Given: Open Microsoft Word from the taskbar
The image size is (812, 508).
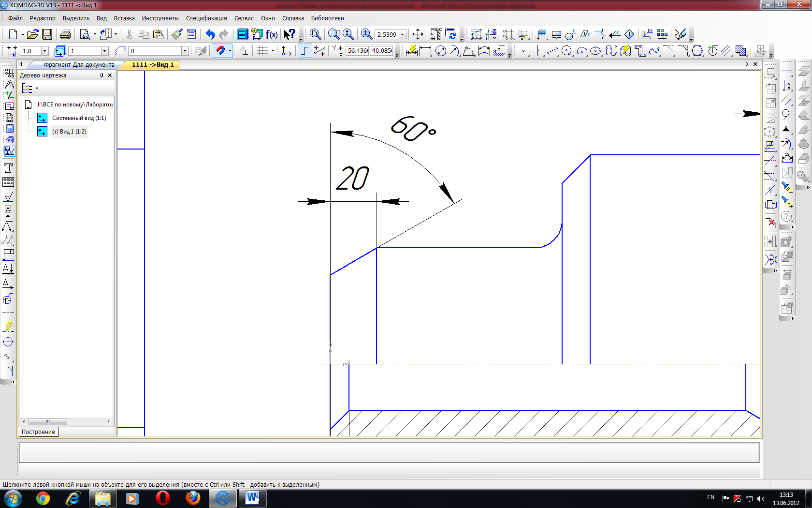Looking at the screenshot, I should [x=252, y=498].
